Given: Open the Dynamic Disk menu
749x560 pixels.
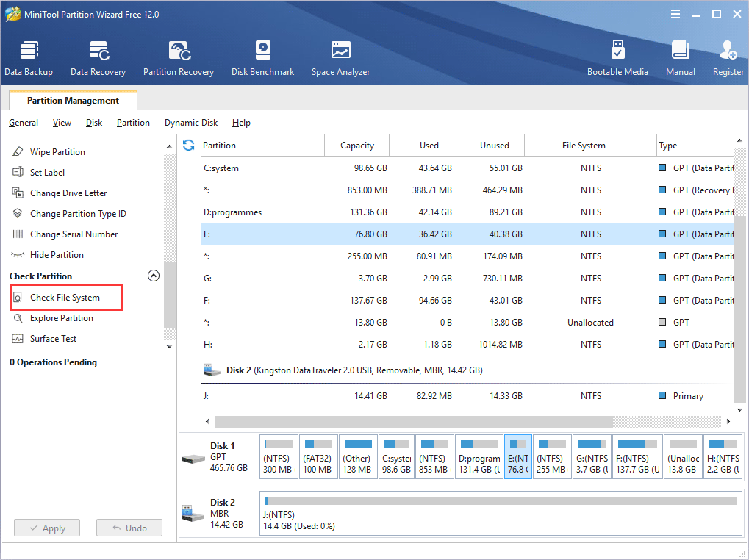Looking at the screenshot, I should pyautogui.click(x=191, y=123).
